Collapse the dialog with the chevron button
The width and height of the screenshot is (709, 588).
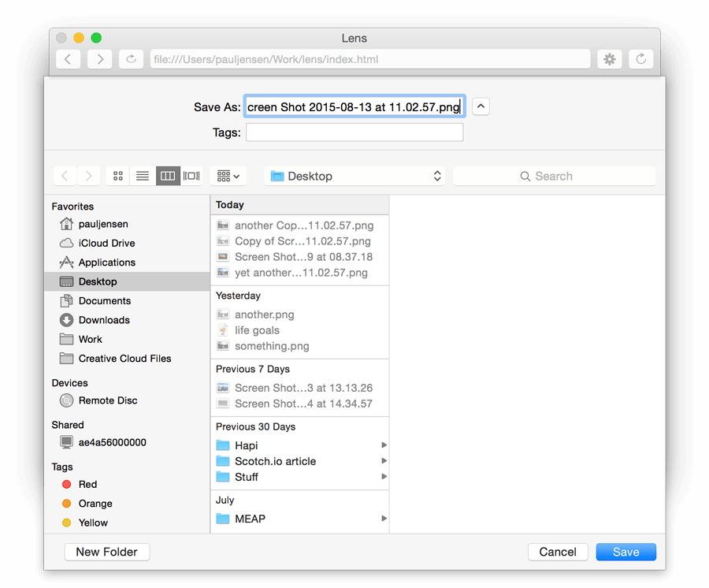click(x=481, y=106)
